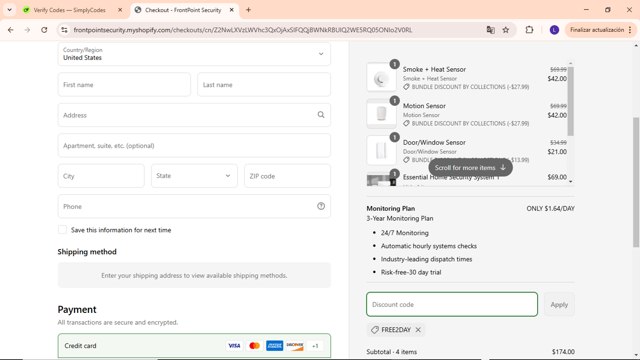Reload the checkout page
Viewport: 640px width, 360px height.
[x=44, y=30]
